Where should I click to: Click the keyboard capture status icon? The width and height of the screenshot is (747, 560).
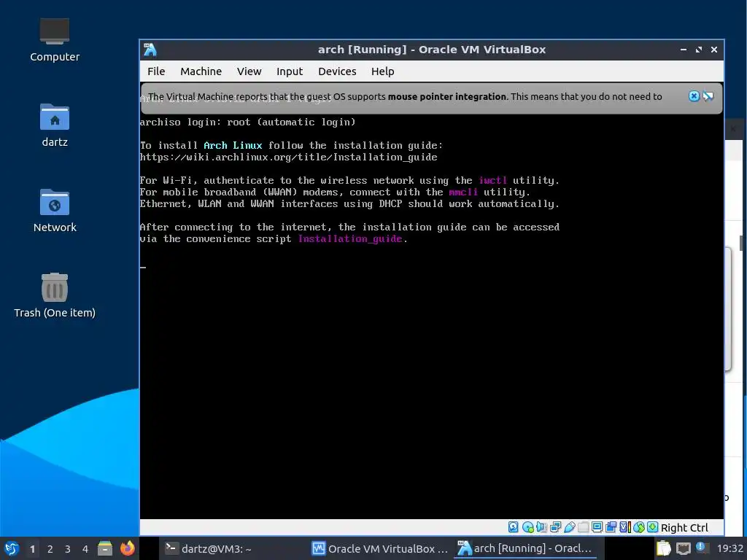(653, 527)
